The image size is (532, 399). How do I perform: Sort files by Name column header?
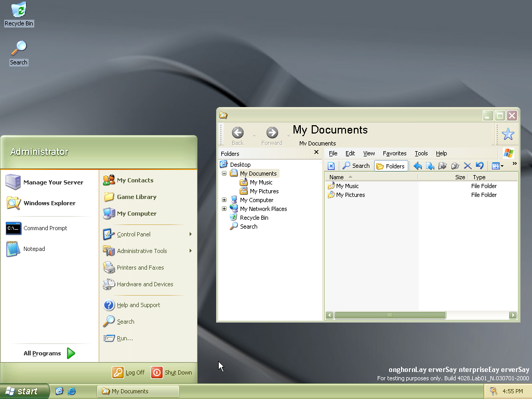pyautogui.click(x=337, y=177)
